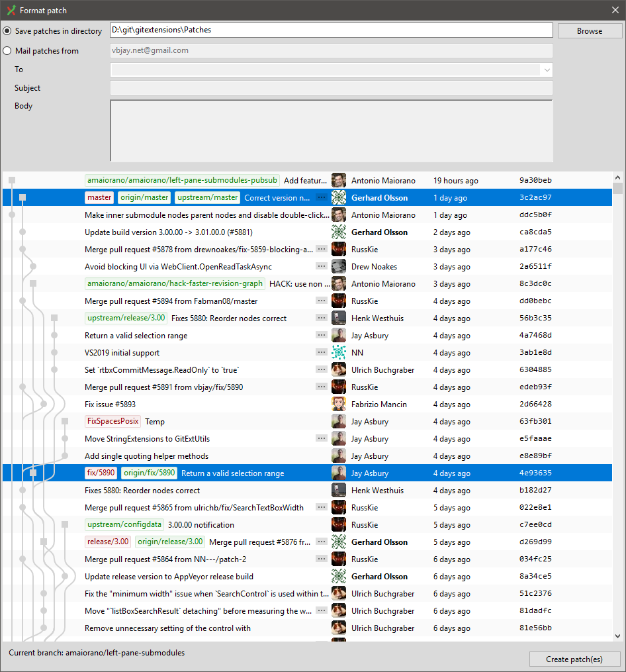This screenshot has width=626, height=672.
Task: Select commit 'Add single quoting helper methods'
Action: pos(146,456)
